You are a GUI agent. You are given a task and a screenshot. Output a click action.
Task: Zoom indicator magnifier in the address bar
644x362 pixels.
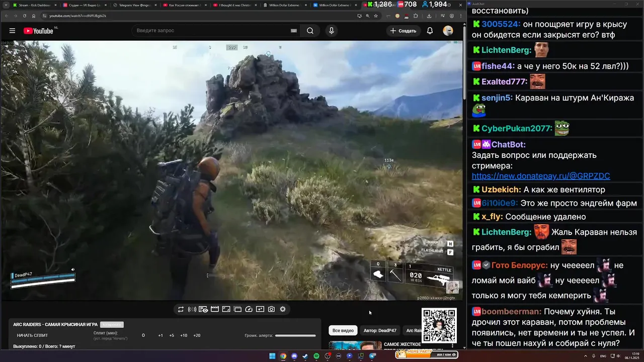point(368,16)
